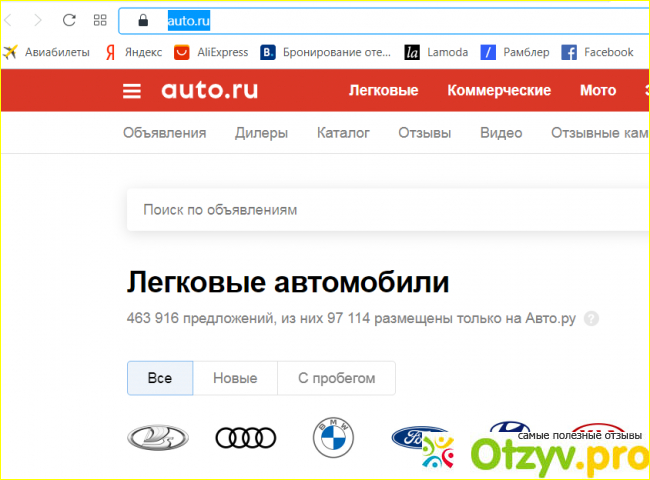Switch filter to Новые cars
650x480 pixels.
(x=235, y=378)
